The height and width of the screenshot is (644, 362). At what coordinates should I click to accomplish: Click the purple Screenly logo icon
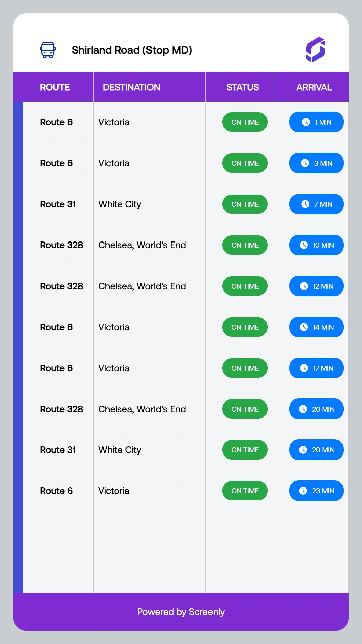click(x=316, y=50)
